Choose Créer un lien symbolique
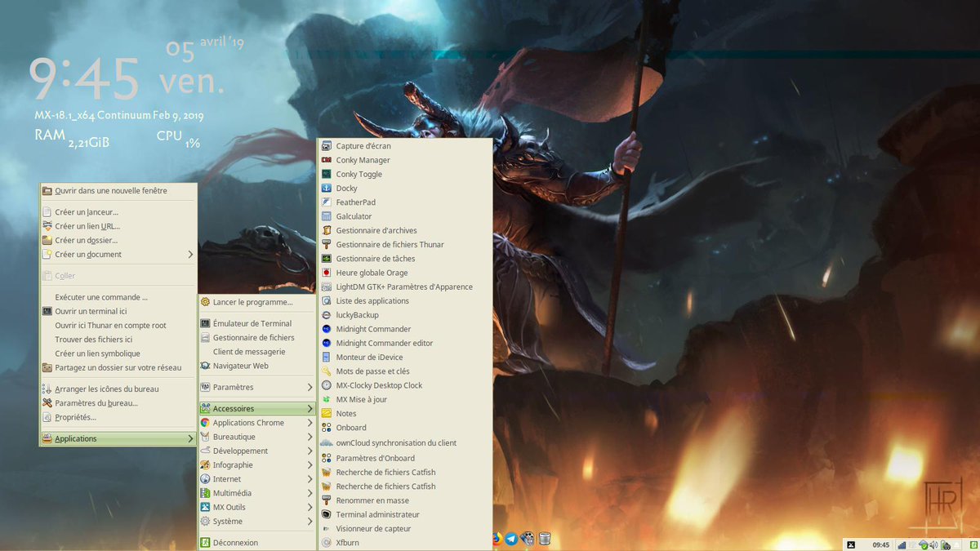The height and width of the screenshot is (551, 980). [119, 353]
